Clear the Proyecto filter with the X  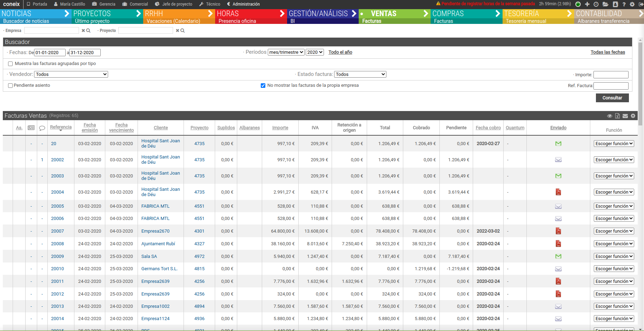(x=178, y=31)
